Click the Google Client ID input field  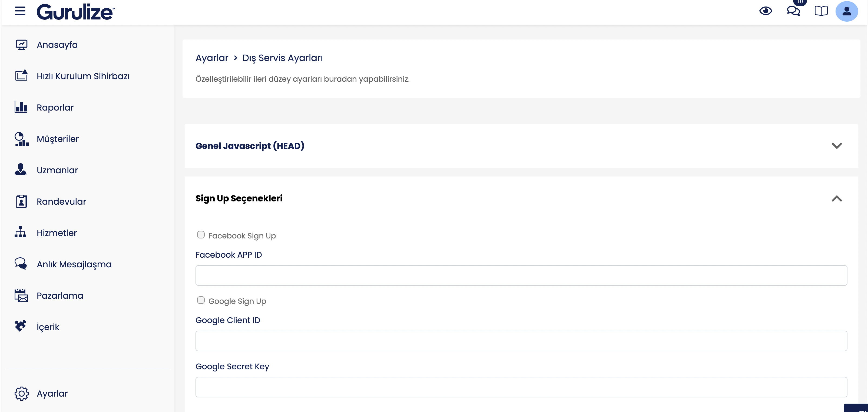(521, 341)
